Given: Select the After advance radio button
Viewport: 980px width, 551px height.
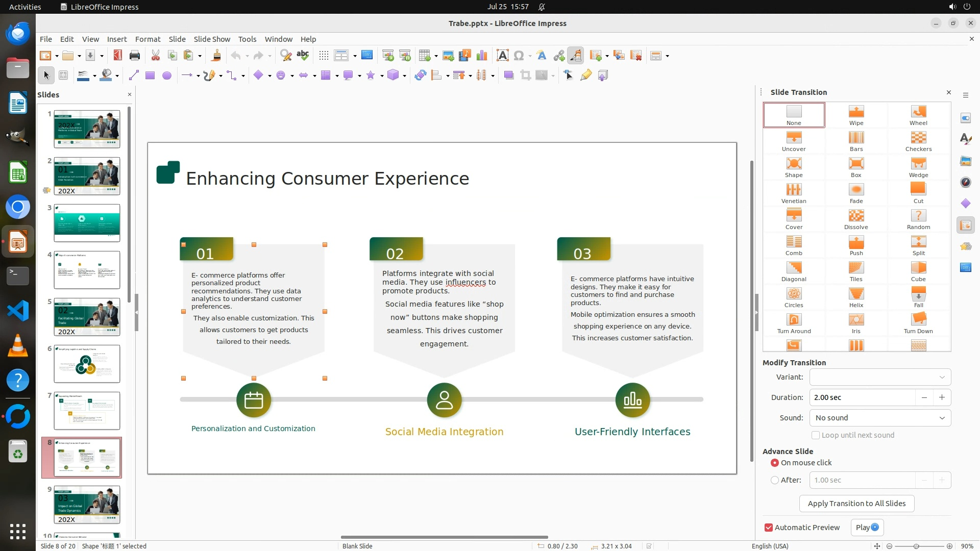Looking at the screenshot, I should click(x=775, y=480).
